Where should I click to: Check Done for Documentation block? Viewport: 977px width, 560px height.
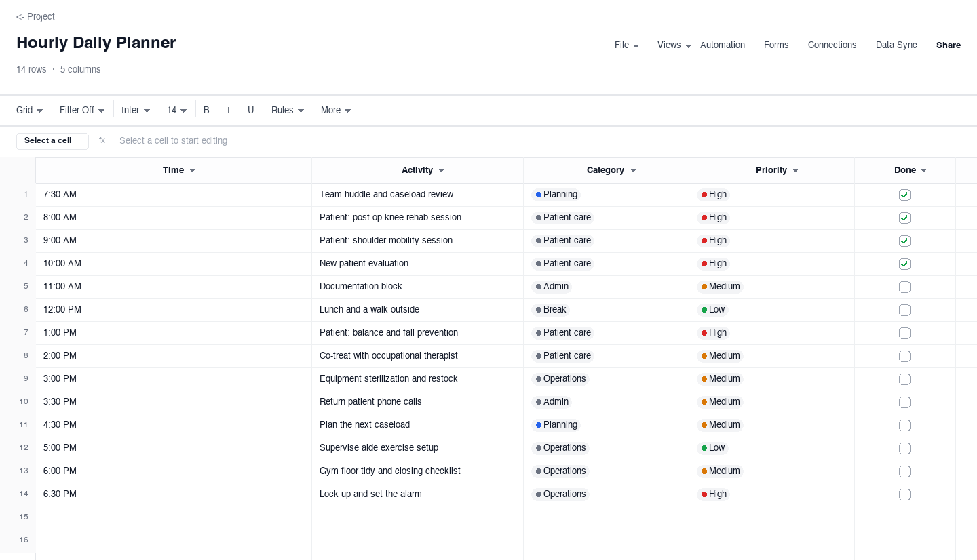pos(904,287)
